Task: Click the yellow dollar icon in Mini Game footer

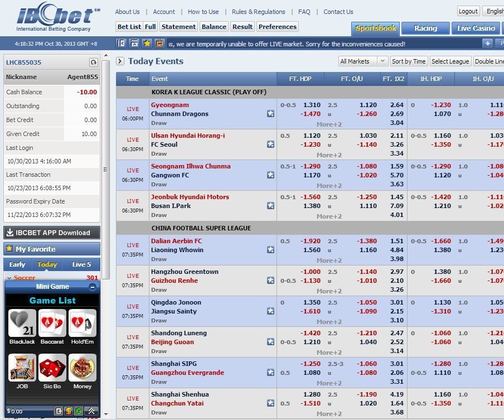Action: tap(69, 411)
